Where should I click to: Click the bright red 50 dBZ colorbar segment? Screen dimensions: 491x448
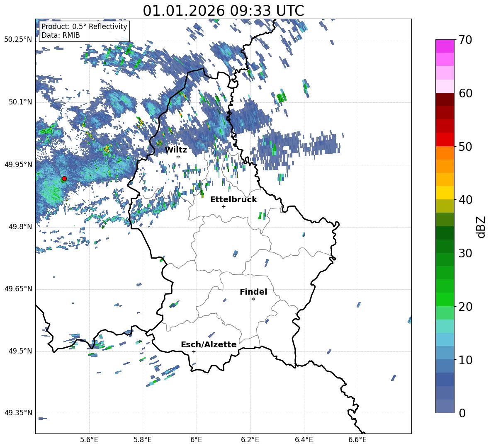(445, 140)
